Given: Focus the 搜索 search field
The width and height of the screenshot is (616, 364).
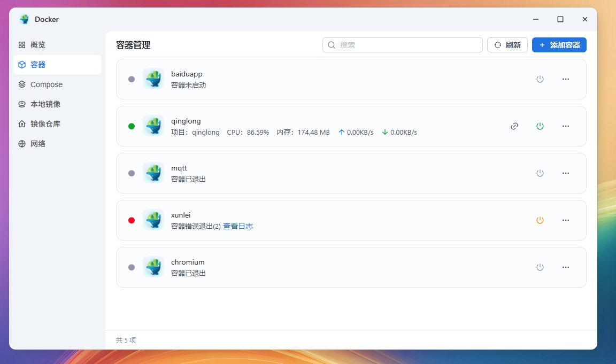Looking at the screenshot, I should (402, 45).
